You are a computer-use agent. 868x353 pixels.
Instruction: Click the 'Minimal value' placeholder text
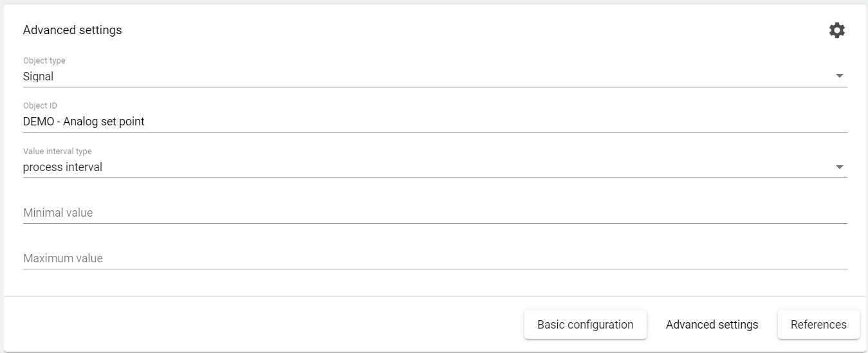tap(58, 213)
